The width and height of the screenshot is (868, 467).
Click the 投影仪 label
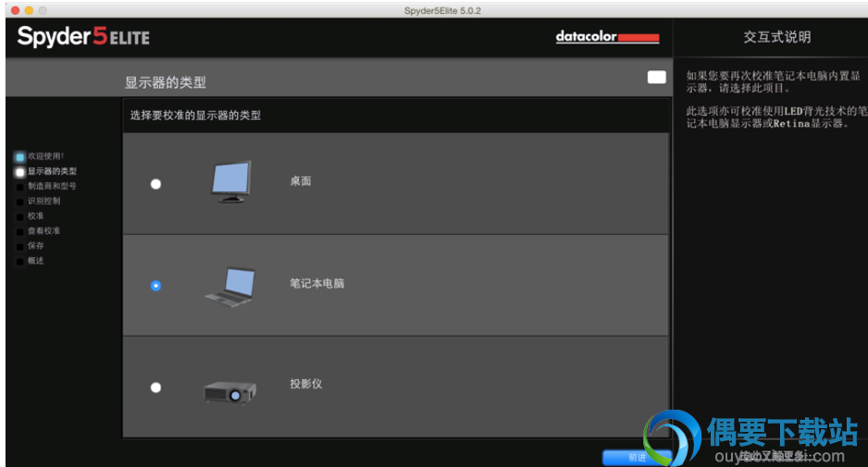coord(305,384)
